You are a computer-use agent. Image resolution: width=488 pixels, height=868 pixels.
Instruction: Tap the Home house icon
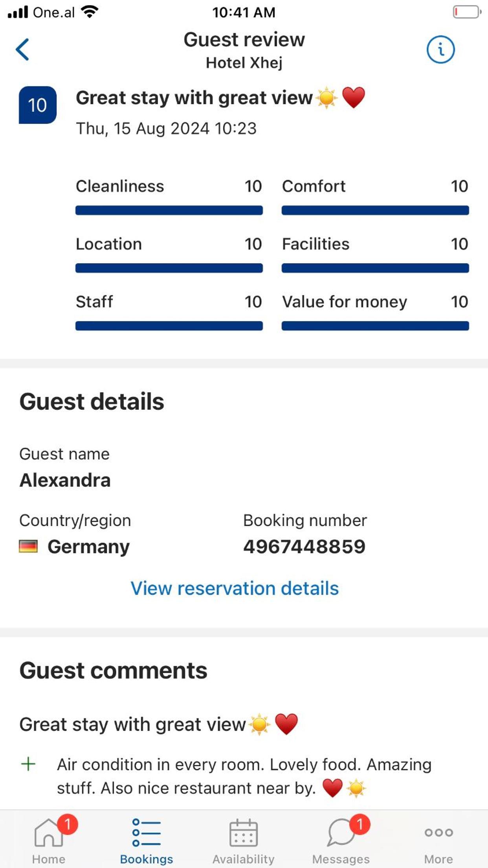point(48,832)
